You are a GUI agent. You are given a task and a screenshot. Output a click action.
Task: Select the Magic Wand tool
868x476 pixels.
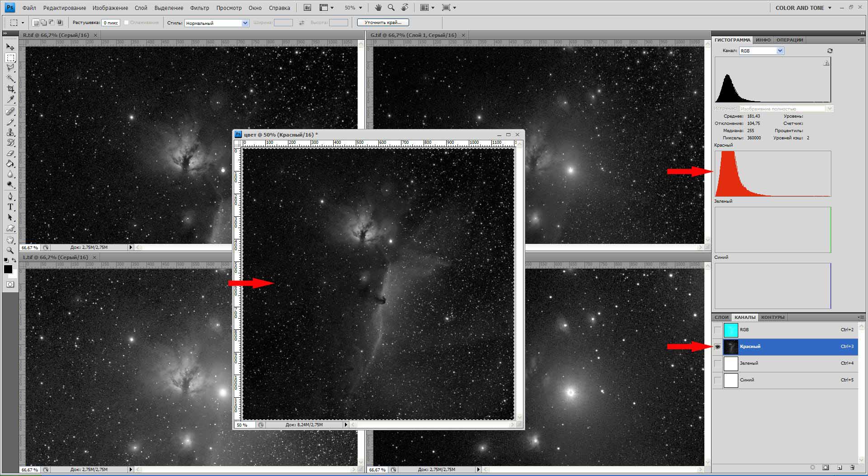click(10, 79)
